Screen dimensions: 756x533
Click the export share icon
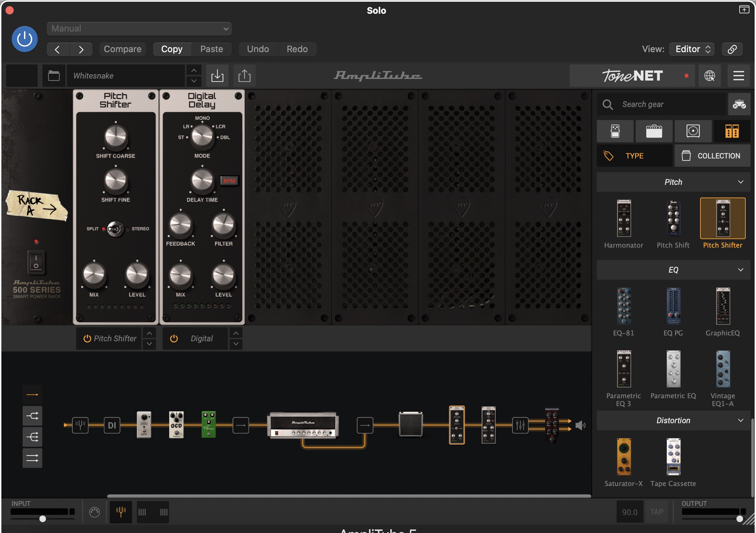tap(244, 75)
